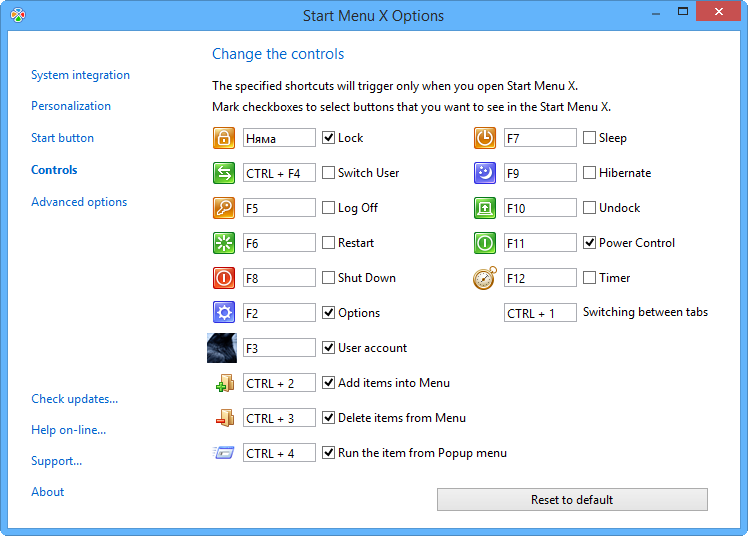Tick the Shut Down checkbox

click(x=328, y=278)
